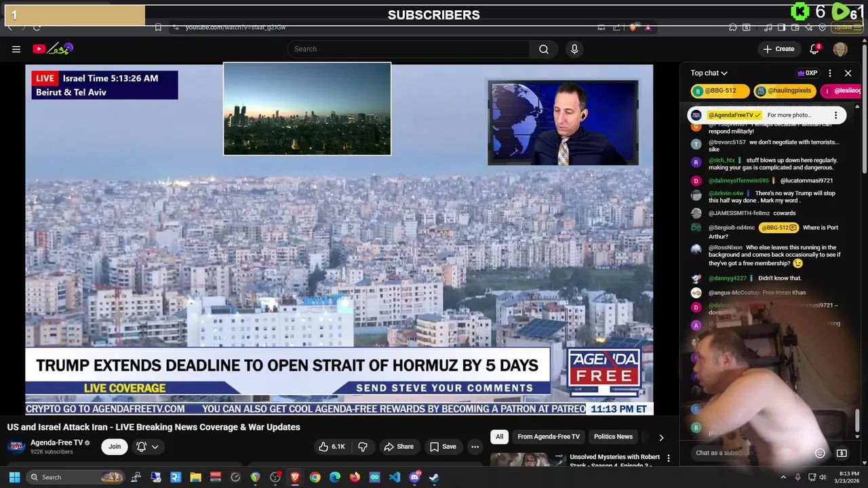Viewport: 868px width, 488px height.
Task: Open live chat options three-dot menu
Action: coord(830,73)
